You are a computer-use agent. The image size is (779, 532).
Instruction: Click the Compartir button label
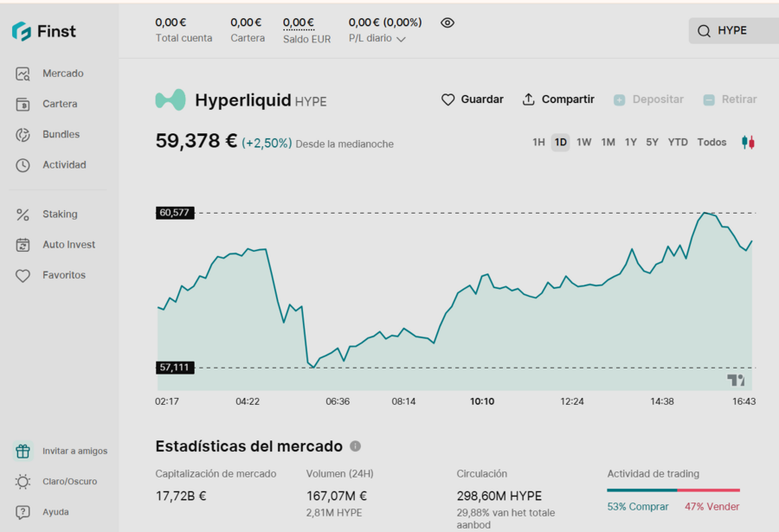[568, 99]
